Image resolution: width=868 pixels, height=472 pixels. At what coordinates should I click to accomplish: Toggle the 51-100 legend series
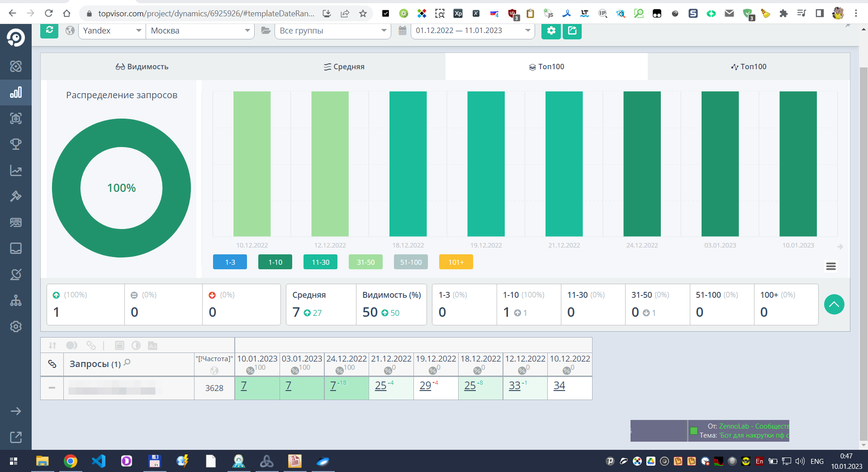[411, 262]
